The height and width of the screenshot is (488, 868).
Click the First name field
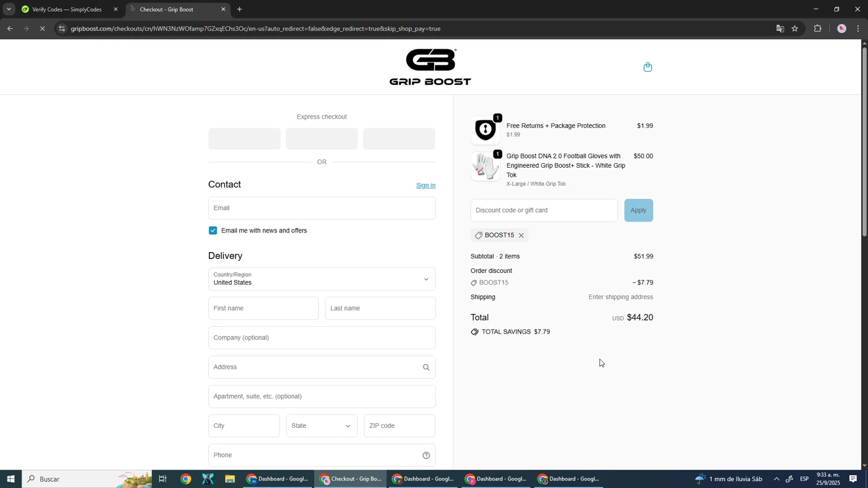tap(263, 309)
